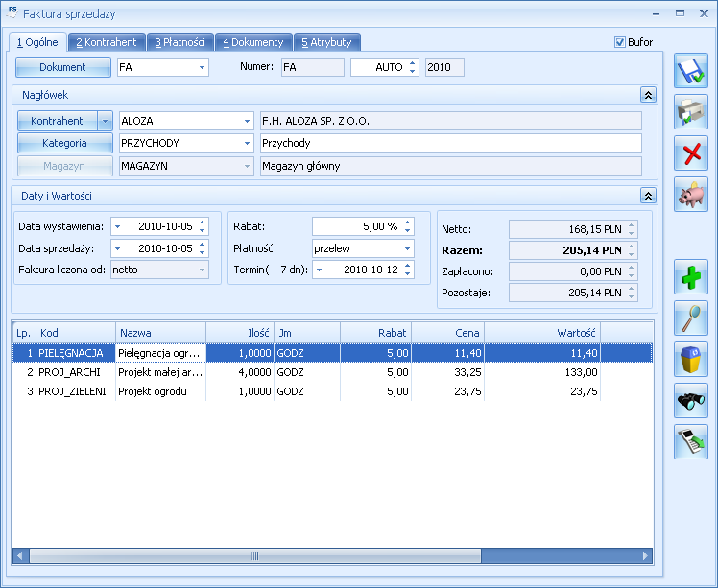Click the save invoice floppy disk icon
Image resolution: width=718 pixels, height=588 pixels.
tap(690, 71)
